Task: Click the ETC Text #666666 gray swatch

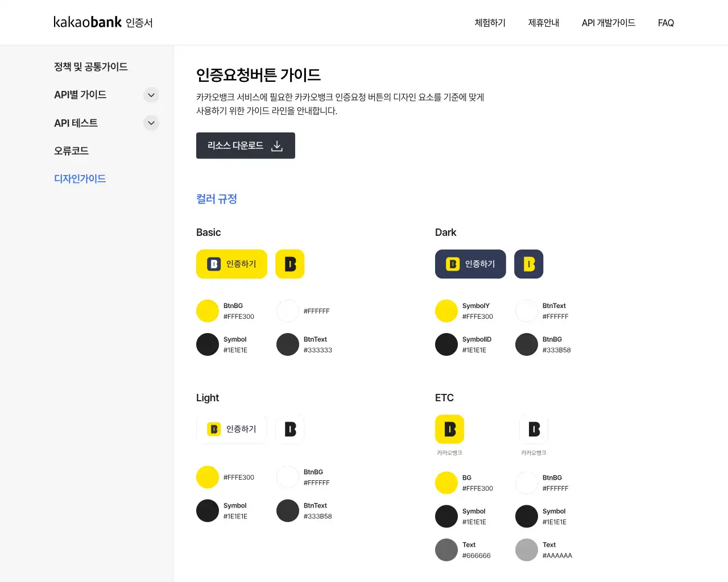Action: pos(446,550)
